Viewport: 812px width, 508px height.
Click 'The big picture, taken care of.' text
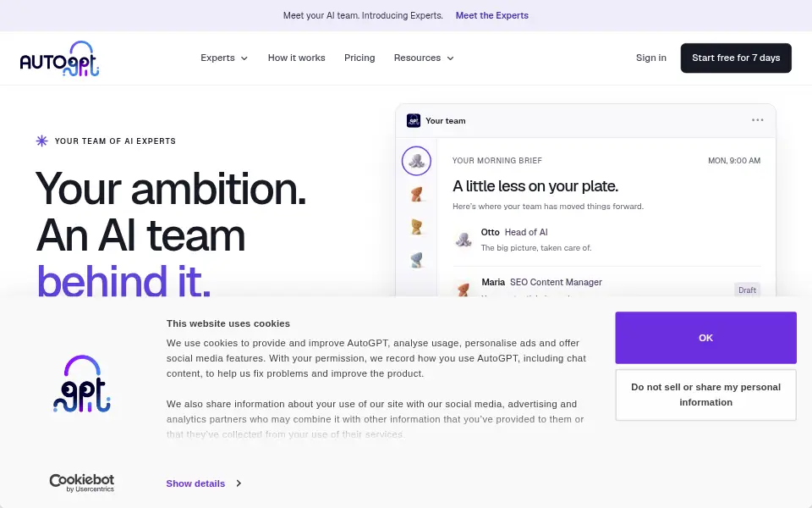tap(536, 248)
